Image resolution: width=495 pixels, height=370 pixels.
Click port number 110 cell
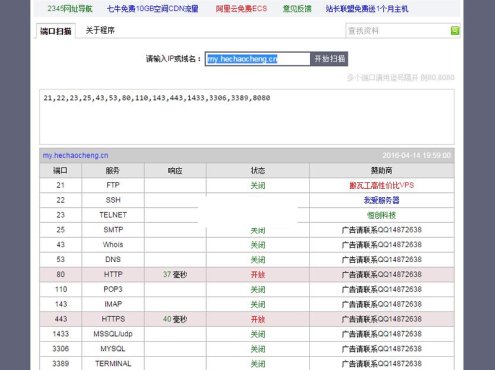pos(60,289)
